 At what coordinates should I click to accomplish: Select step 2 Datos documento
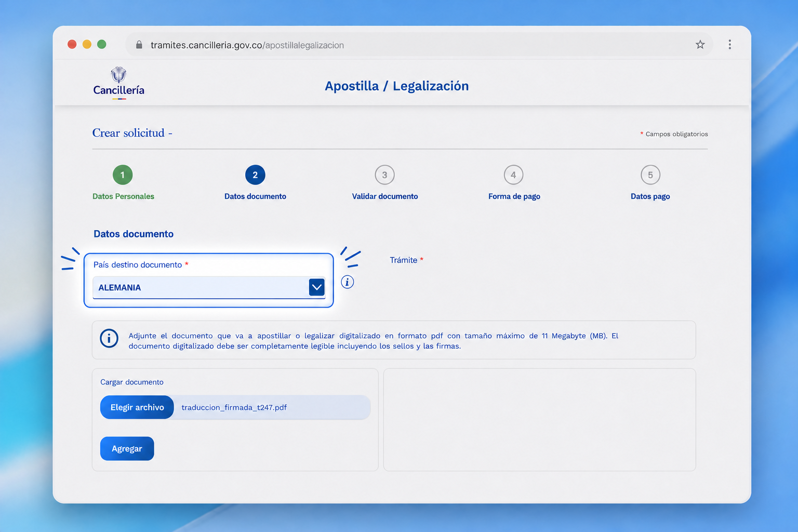tap(255, 182)
